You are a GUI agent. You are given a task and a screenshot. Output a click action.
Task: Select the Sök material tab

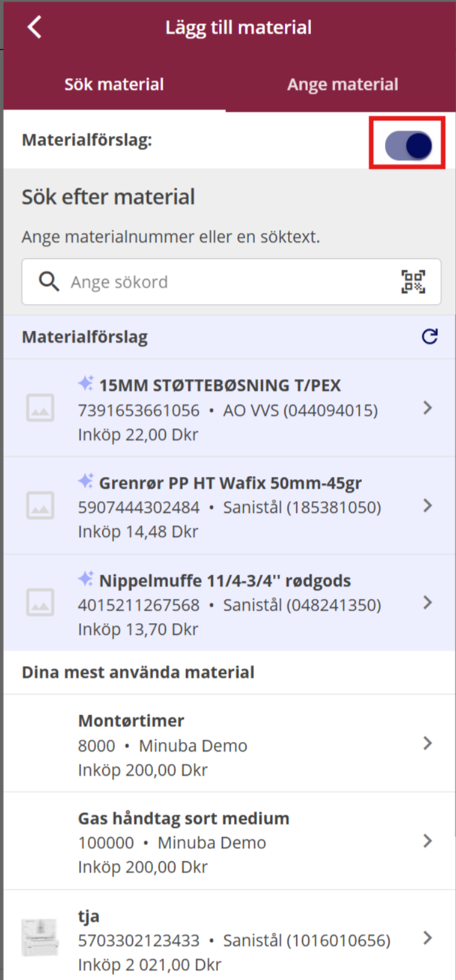114,85
